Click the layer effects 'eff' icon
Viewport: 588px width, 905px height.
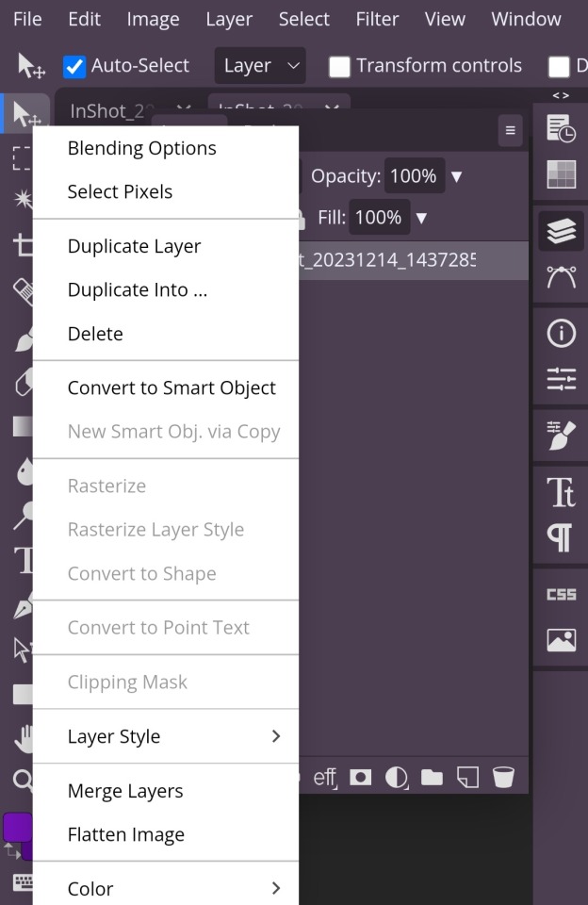[x=325, y=778]
